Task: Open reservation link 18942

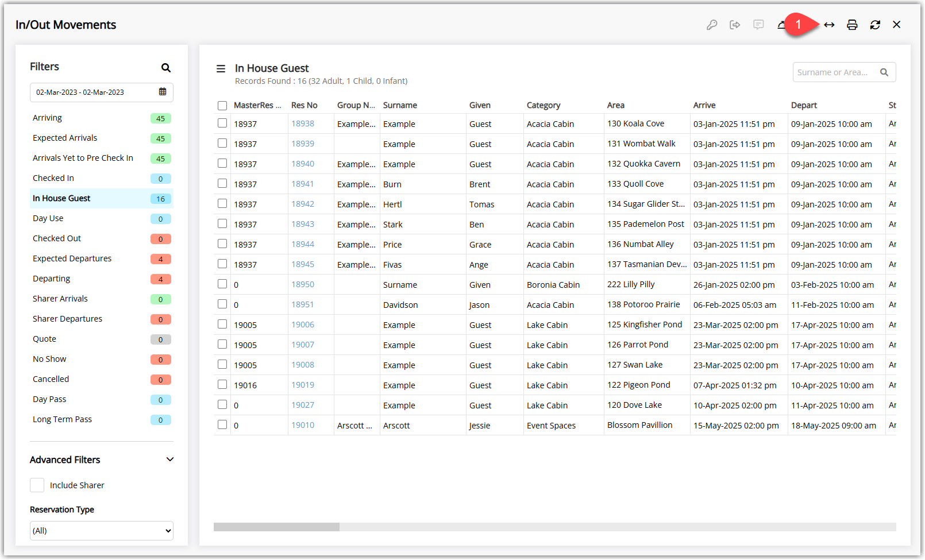Action: (303, 204)
